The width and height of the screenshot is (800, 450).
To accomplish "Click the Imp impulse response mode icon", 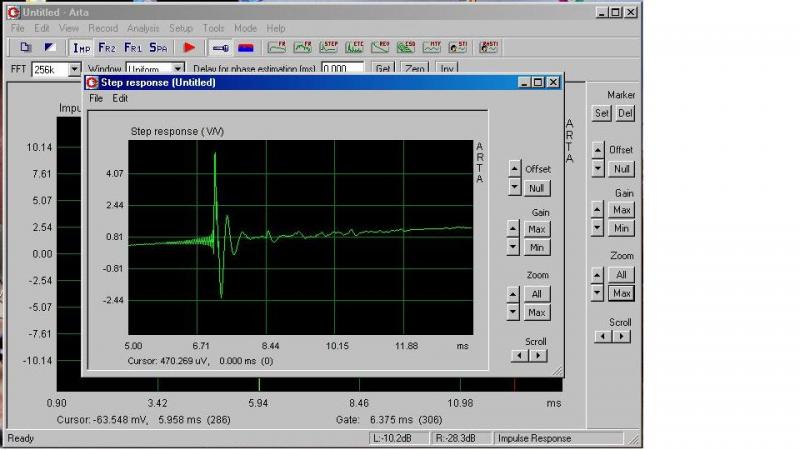I will point(82,47).
